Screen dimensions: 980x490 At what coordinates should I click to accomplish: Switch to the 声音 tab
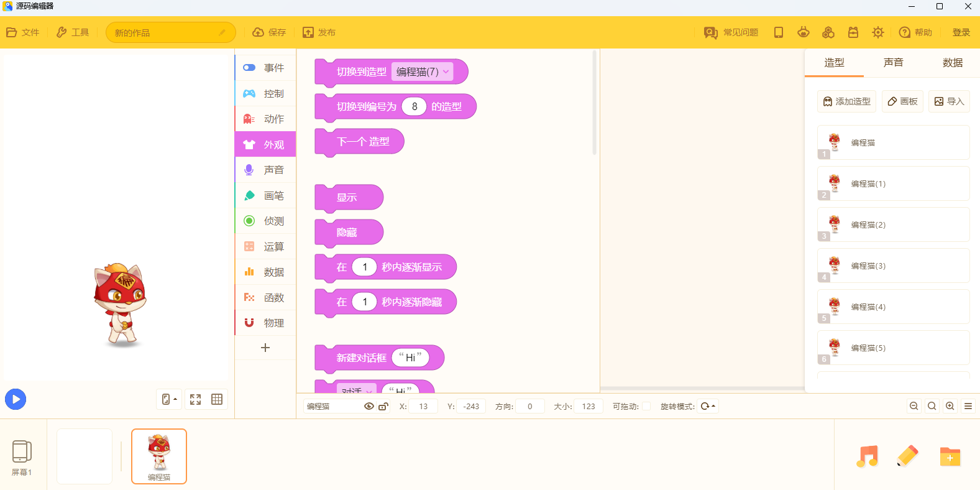tap(893, 62)
